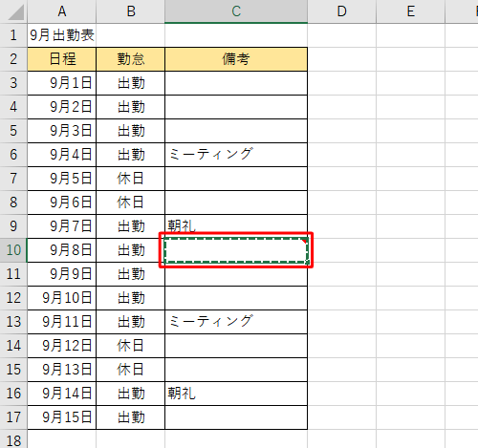Select the date cell 9月3日
This screenshot has height=448, width=478.
62,131
